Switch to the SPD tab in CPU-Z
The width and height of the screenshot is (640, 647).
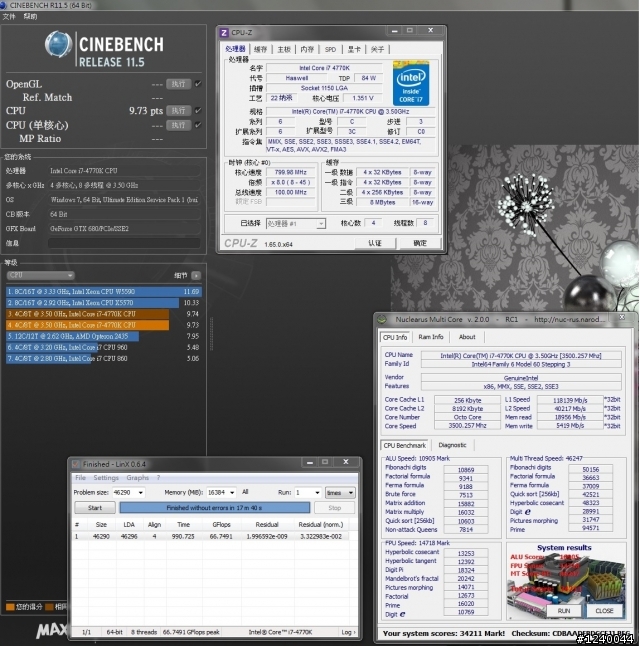coord(330,50)
